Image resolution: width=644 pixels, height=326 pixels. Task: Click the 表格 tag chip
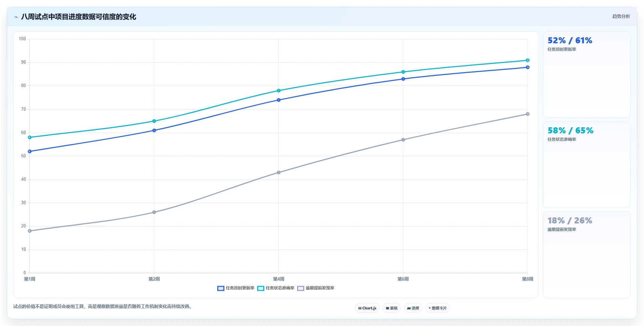click(392, 308)
